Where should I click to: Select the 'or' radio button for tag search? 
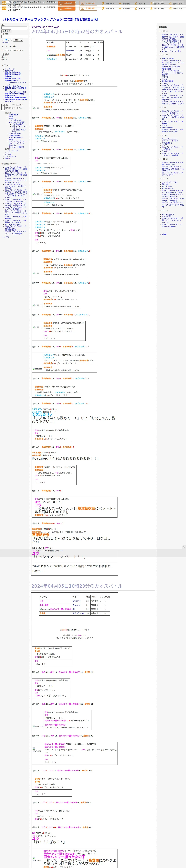point(11,39)
